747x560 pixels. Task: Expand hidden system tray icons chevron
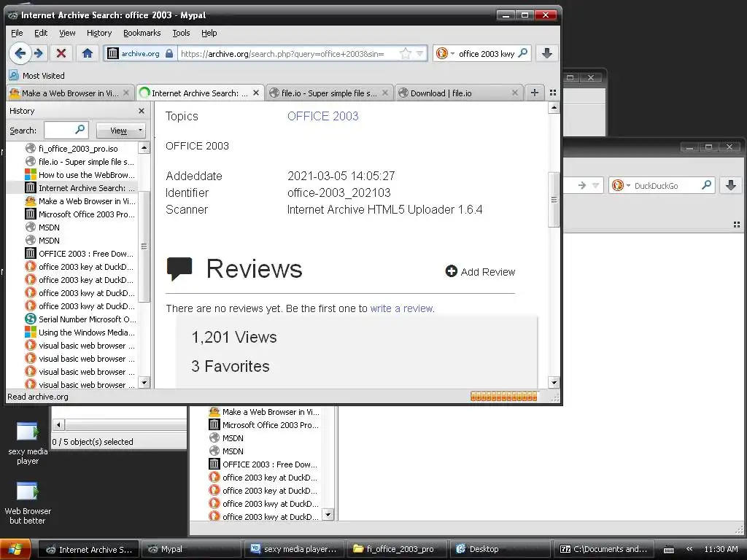[689, 549]
